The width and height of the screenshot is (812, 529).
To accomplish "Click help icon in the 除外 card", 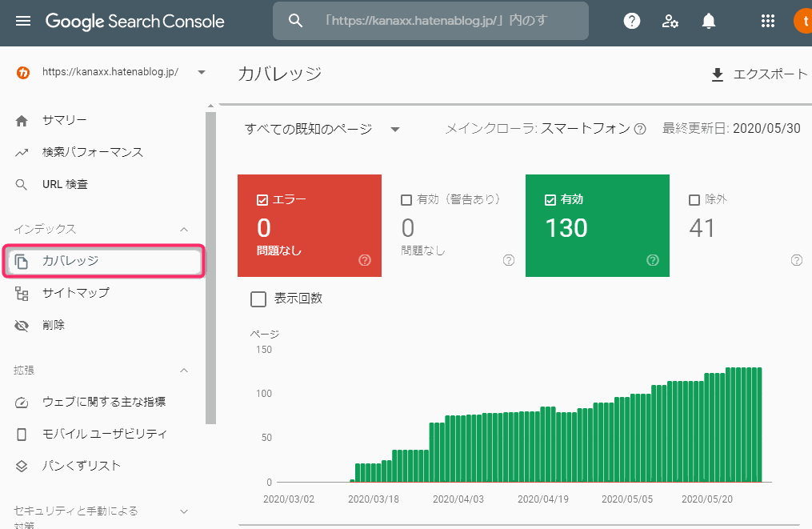I will (x=797, y=260).
